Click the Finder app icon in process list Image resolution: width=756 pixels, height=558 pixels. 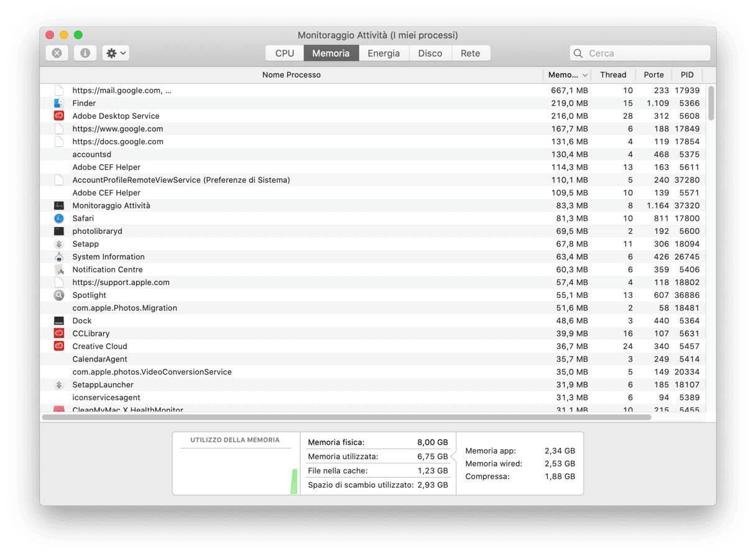[59, 103]
